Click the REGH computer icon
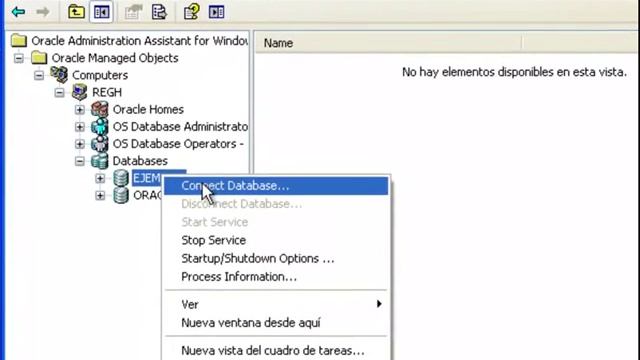 [x=80, y=92]
